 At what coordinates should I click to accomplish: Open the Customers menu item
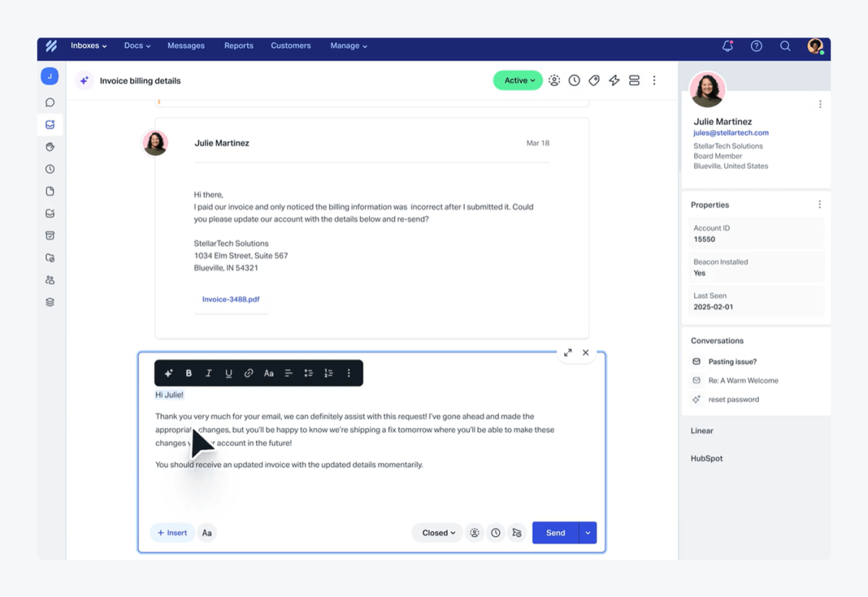291,46
